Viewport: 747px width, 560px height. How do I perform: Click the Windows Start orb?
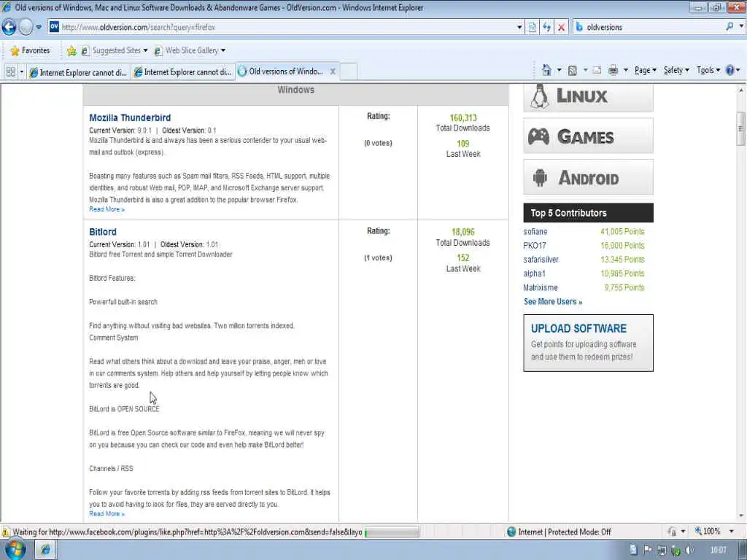tap(15, 550)
